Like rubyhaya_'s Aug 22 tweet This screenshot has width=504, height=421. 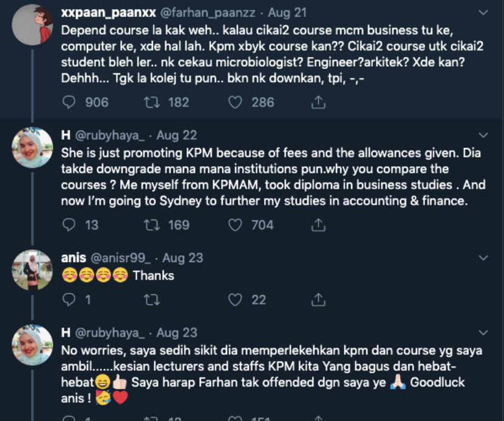pos(235,225)
